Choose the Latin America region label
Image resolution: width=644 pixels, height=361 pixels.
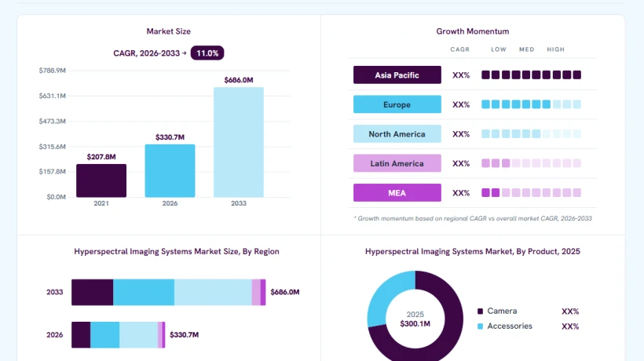tap(397, 163)
